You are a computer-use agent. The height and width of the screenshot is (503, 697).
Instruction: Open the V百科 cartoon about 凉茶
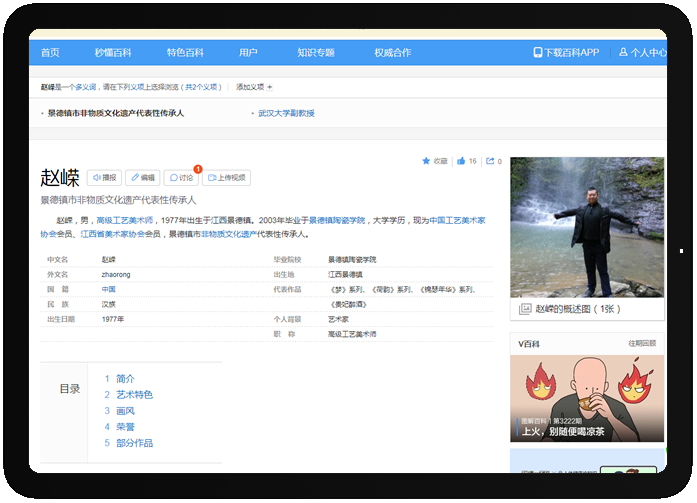(587, 398)
